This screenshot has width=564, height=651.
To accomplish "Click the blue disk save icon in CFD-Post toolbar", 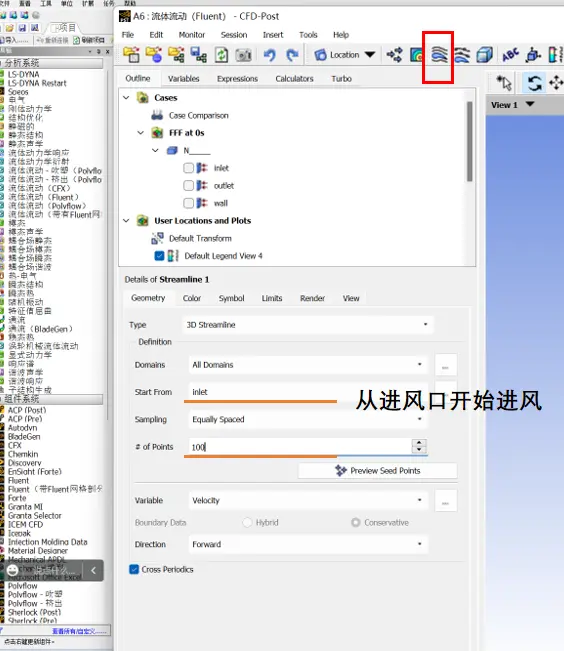I will (x=199, y=55).
